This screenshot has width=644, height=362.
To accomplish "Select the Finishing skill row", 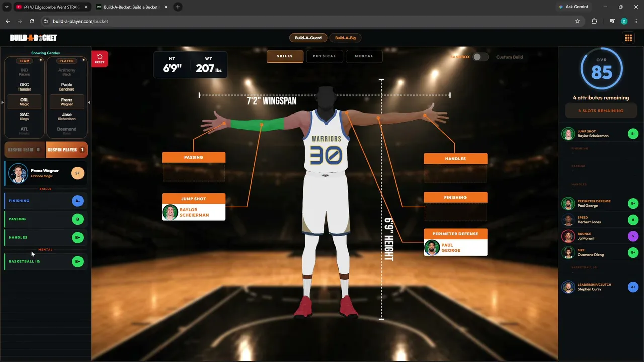I will click(46, 201).
